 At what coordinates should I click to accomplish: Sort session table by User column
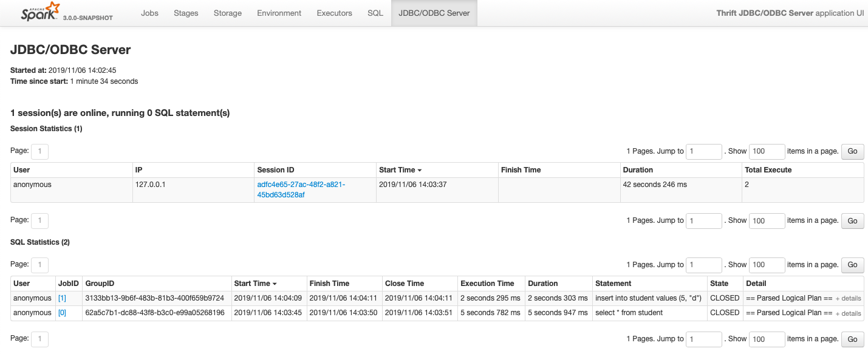point(21,170)
